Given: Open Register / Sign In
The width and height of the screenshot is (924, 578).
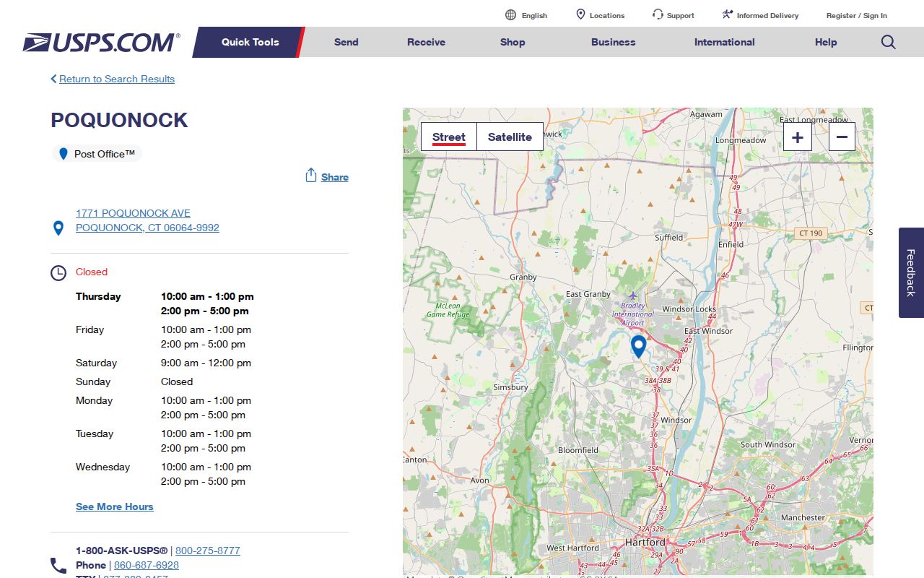Looking at the screenshot, I should pyautogui.click(x=857, y=15).
